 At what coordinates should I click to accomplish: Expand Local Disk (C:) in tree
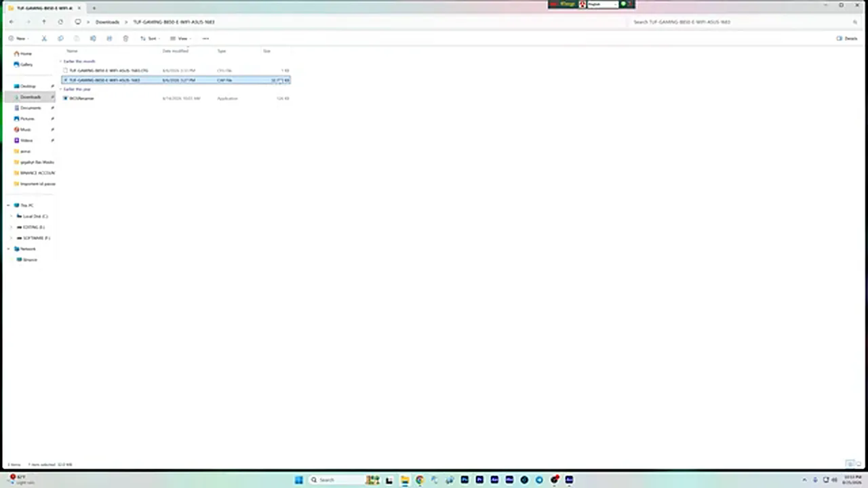[12, 216]
